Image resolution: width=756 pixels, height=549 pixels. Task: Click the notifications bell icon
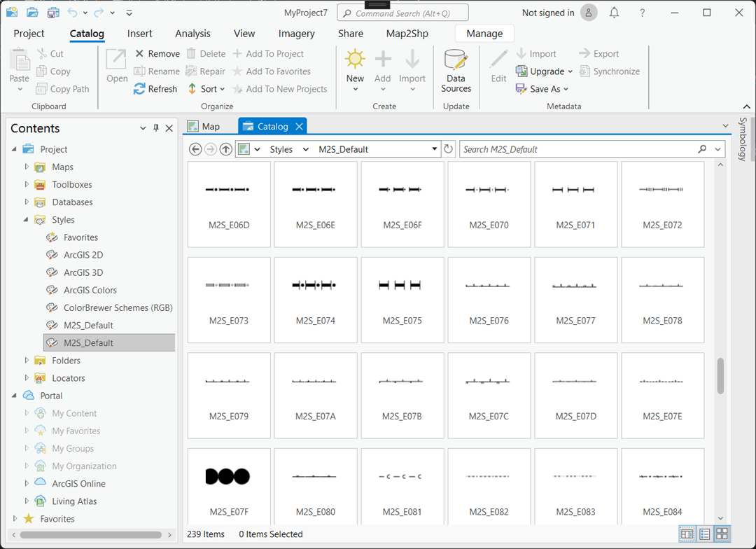[614, 13]
